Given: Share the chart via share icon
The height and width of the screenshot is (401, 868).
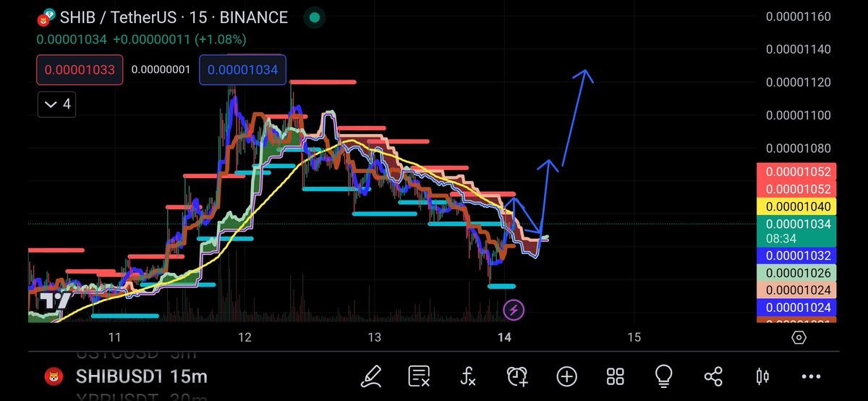Looking at the screenshot, I should [x=712, y=376].
